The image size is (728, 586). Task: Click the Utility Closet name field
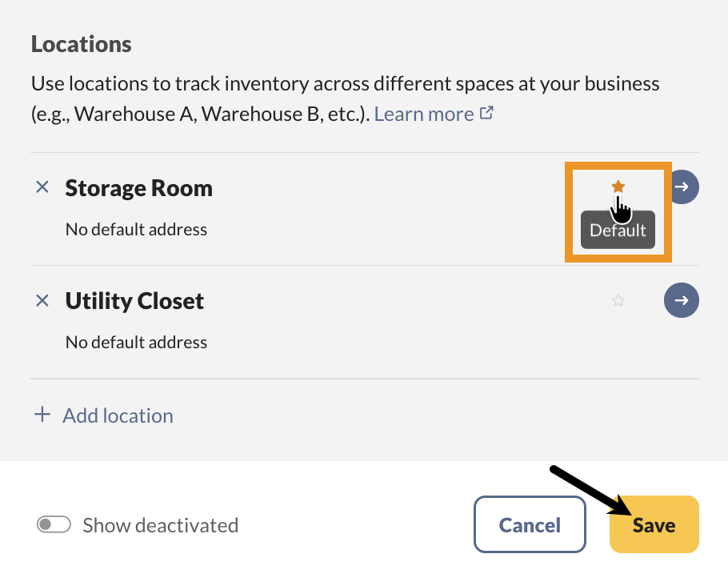click(134, 301)
